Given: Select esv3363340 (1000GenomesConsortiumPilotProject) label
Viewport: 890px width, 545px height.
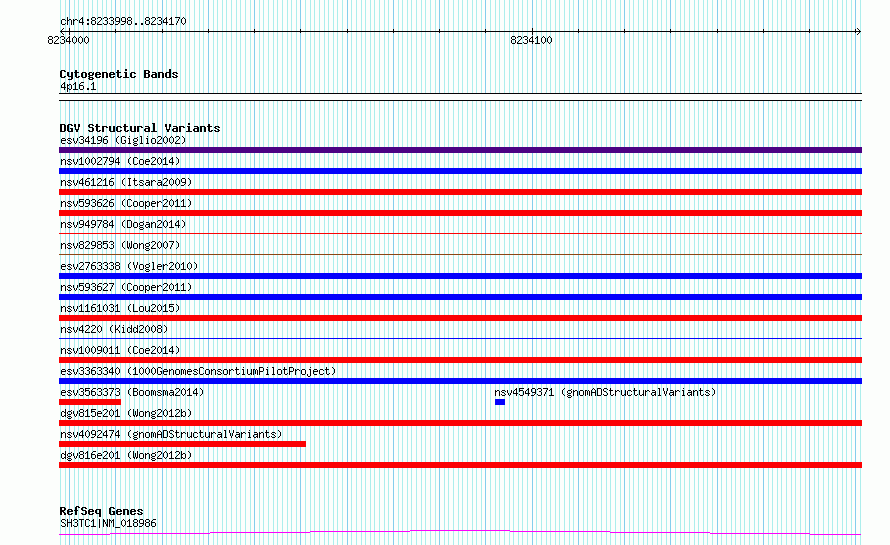Looking at the screenshot, I should point(198,371).
